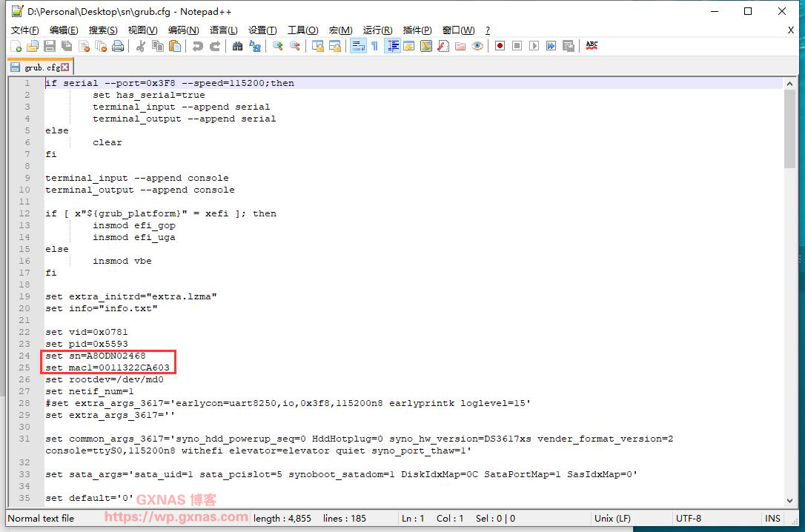This screenshot has width=805, height=532.
Task: Open the 文件(F) menu
Action: [x=24, y=30]
